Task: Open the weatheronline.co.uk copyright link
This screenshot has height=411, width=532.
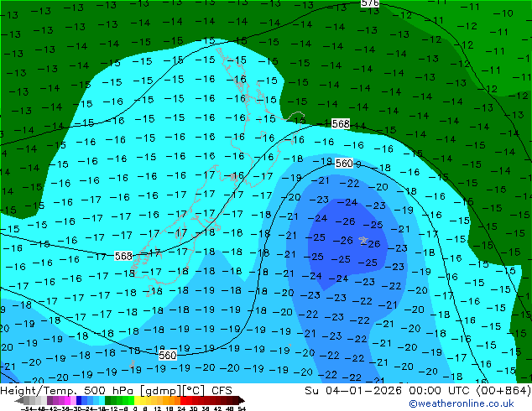Action: pyautogui.click(x=461, y=403)
